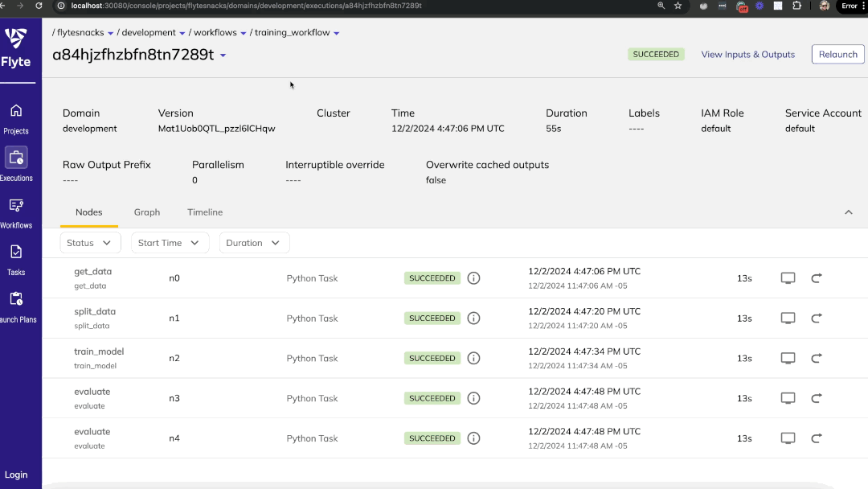
Task: Open the Status filter dropdown
Action: point(90,243)
